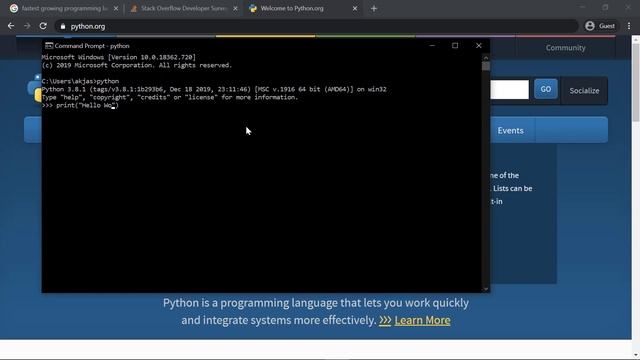Screen dimensions: 640x360
Task: Click Command Prompt scrollbar down arrow
Action: (486, 289)
